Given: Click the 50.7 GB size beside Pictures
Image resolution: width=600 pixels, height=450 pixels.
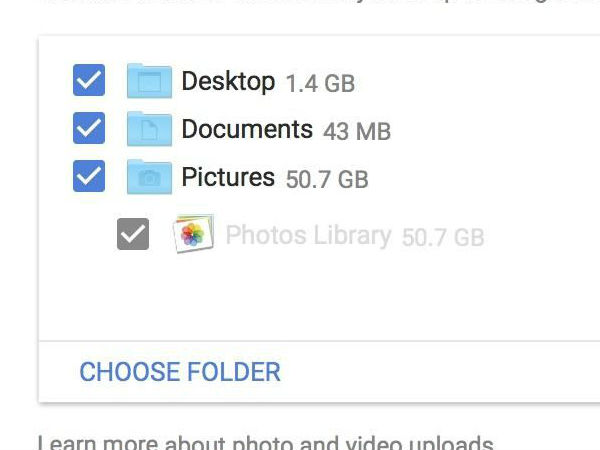Looking at the screenshot, I should [327, 180].
